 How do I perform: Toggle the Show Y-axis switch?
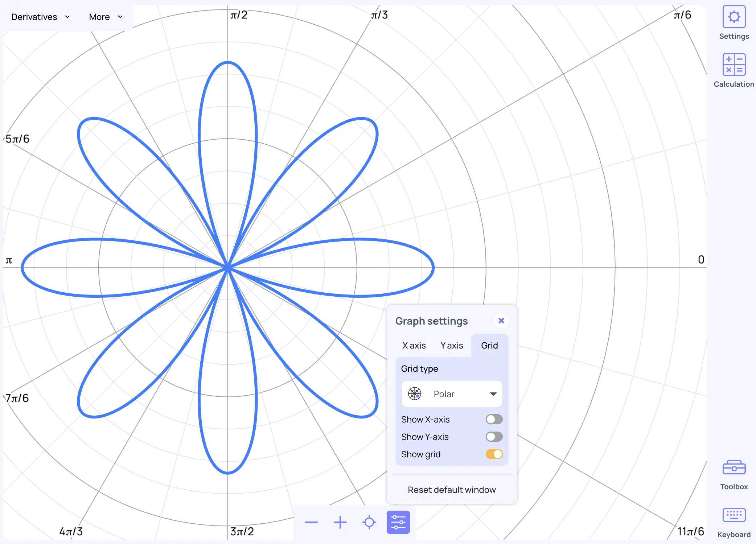coord(494,437)
